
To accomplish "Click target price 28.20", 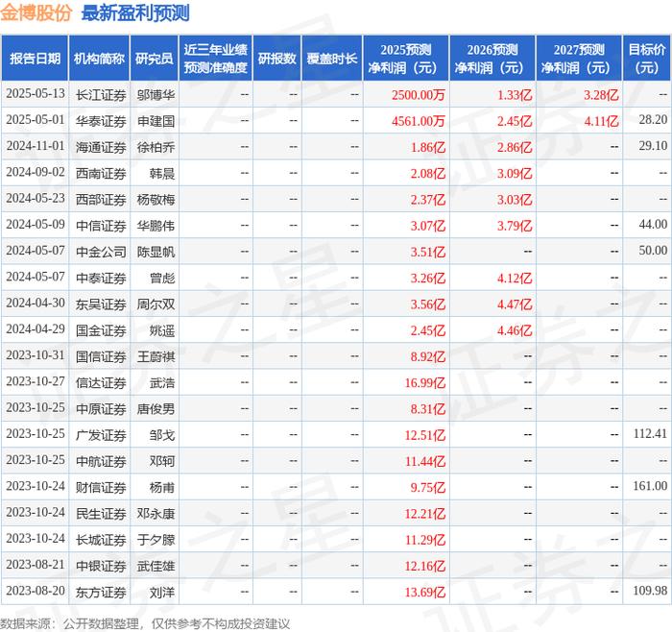I will click(x=653, y=120).
